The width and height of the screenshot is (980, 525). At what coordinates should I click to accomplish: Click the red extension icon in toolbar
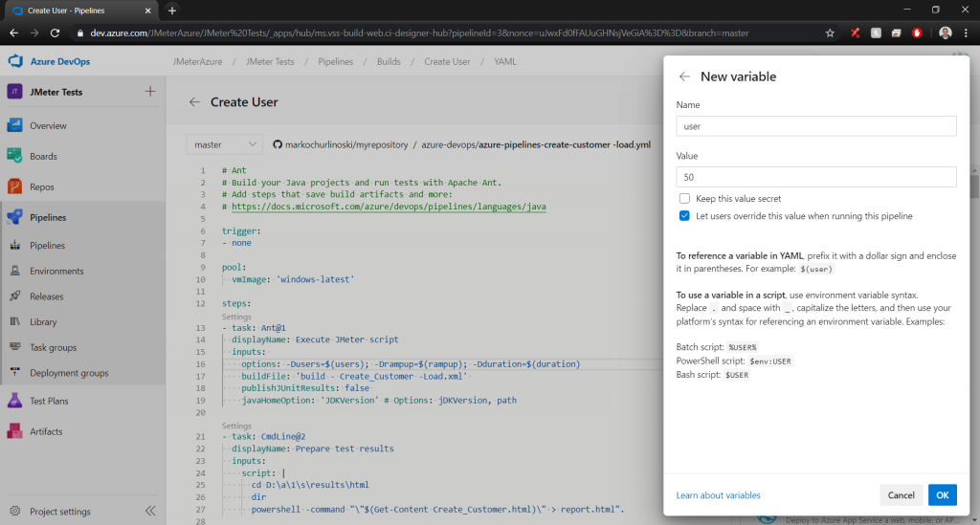pyautogui.click(x=917, y=33)
